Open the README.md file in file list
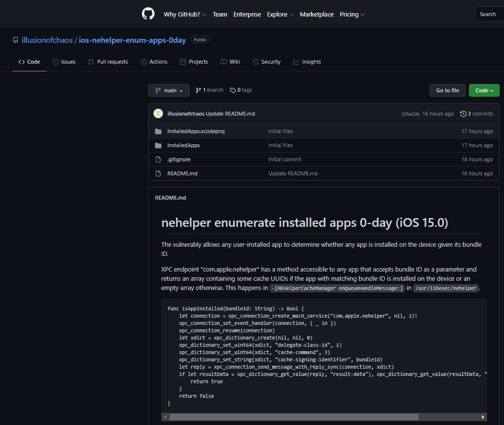 click(182, 173)
